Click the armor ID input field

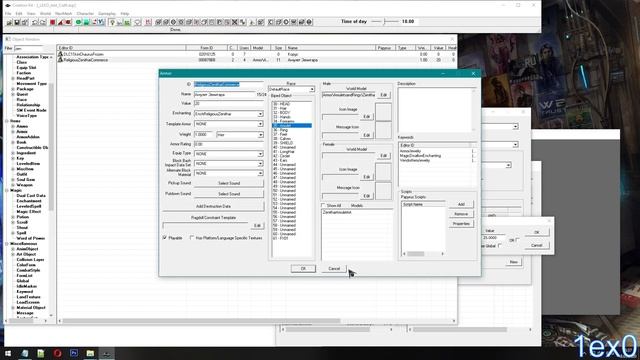229,84
